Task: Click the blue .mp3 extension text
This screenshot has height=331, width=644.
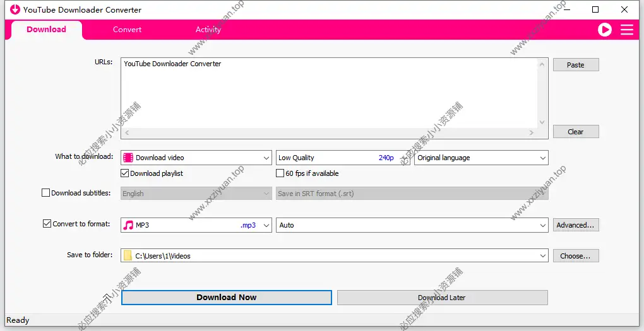Action: (248, 225)
